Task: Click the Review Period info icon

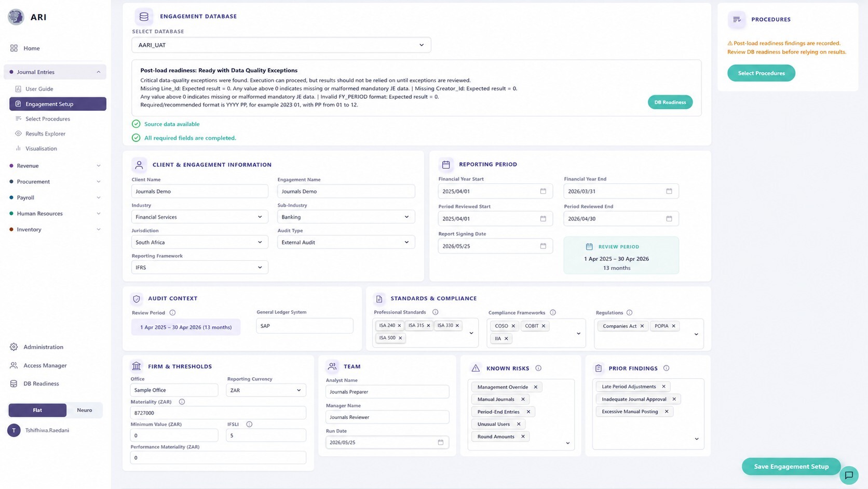Action: 172,313
